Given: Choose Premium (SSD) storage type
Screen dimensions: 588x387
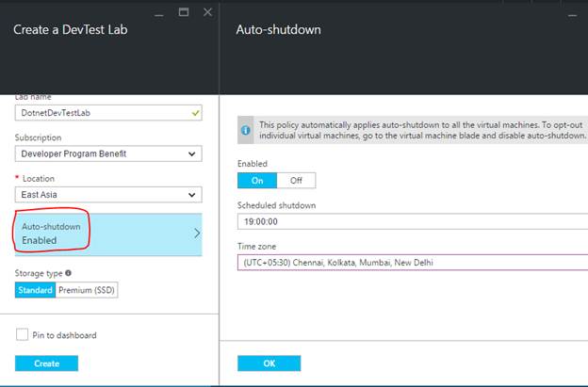Looking at the screenshot, I should [88, 290].
